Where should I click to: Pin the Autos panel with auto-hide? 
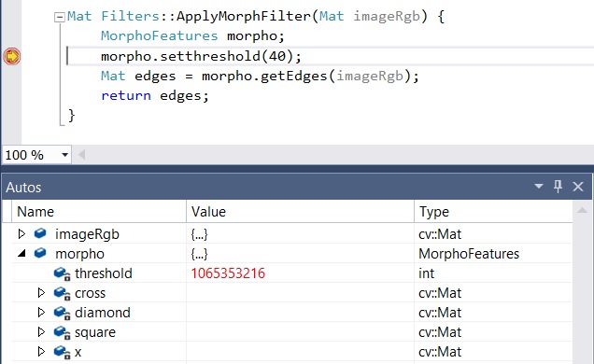click(558, 186)
